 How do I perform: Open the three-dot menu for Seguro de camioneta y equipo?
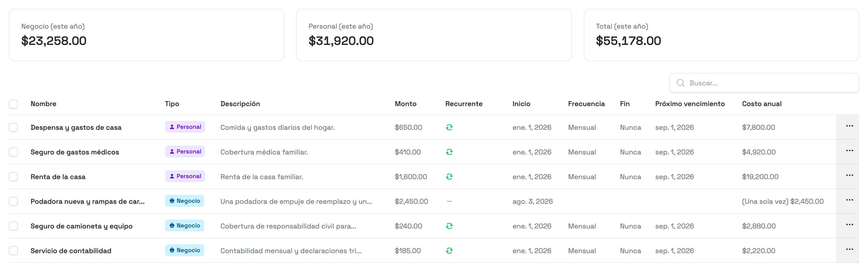click(849, 225)
